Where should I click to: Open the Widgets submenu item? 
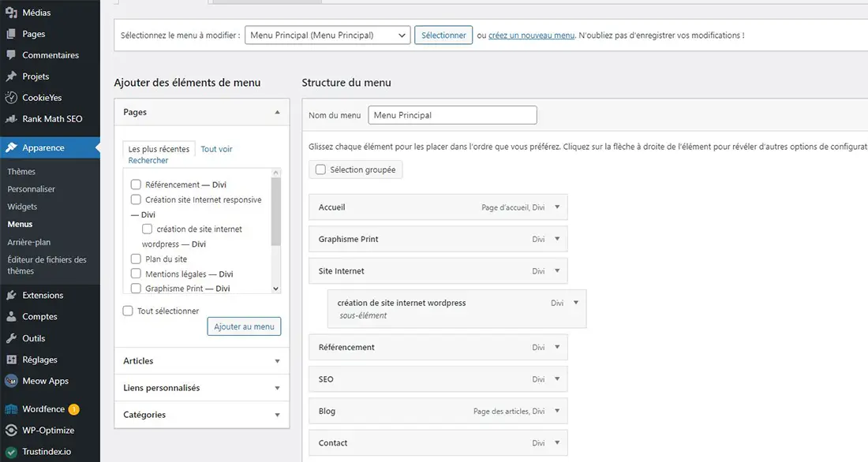pos(22,207)
